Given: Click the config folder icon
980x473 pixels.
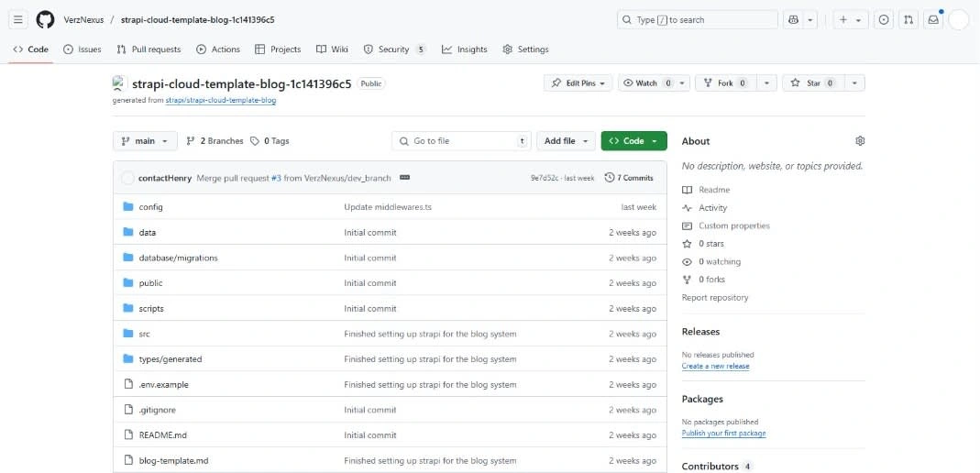Looking at the screenshot, I should pos(128,207).
